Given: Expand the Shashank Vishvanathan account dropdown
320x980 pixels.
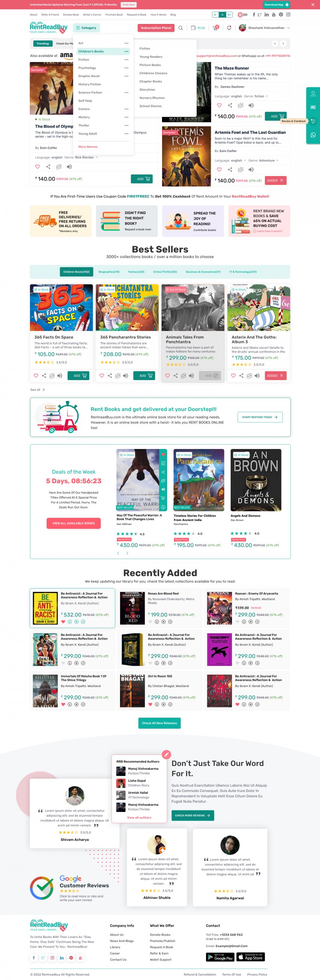Looking at the screenshot, I should (288, 28).
